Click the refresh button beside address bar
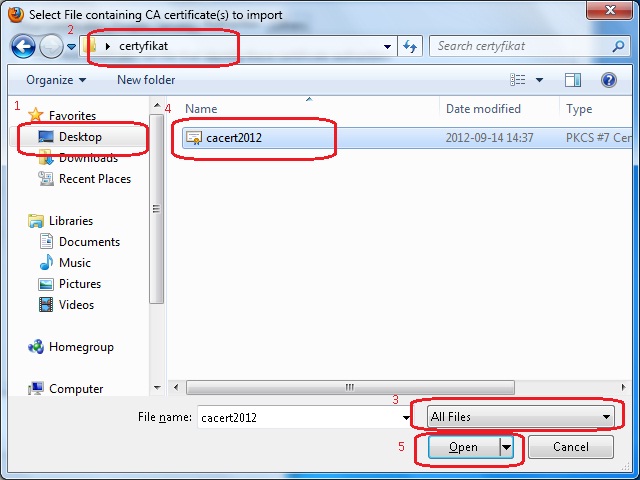Screen dimensions: 640x480 pyautogui.click(x=409, y=46)
